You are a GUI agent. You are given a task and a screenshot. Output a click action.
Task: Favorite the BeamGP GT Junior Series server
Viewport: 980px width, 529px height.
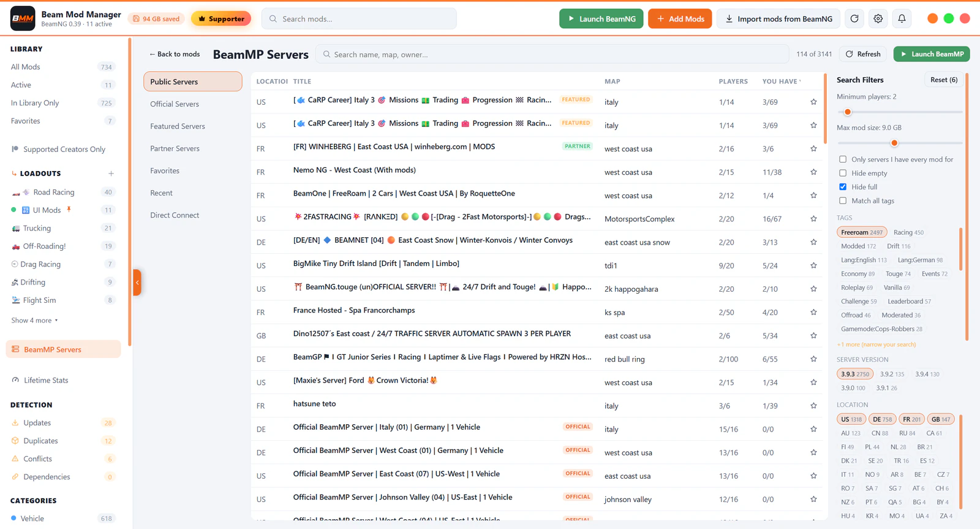[813, 359]
